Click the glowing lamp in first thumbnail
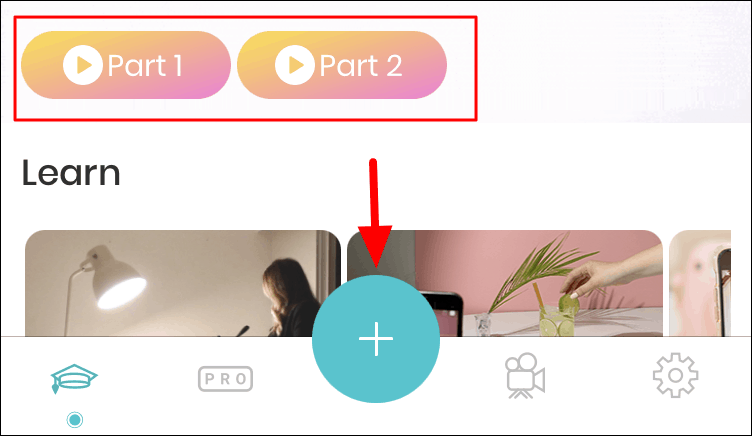752x436 pixels. 118,283
